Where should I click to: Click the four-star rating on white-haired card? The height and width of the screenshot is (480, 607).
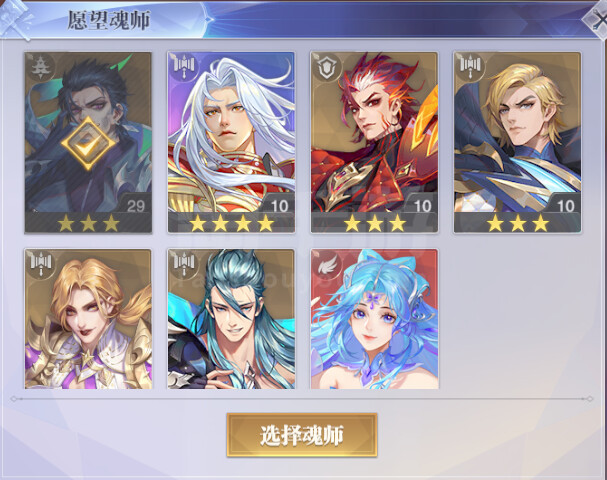[231, 223]
